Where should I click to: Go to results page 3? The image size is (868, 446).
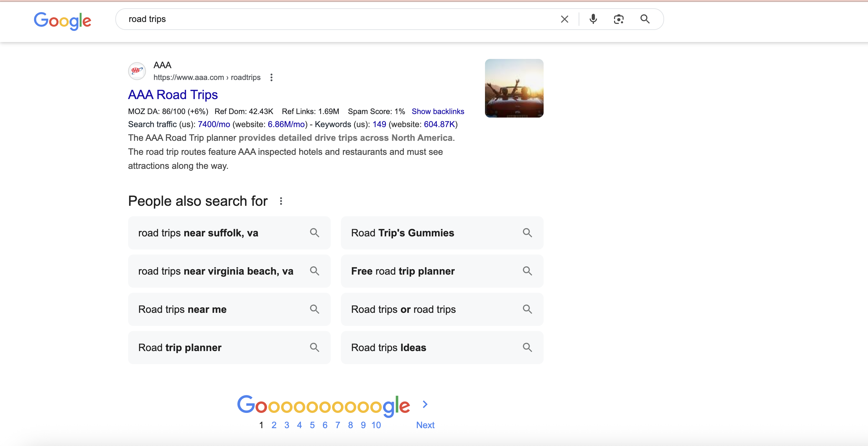click(287, 425)
